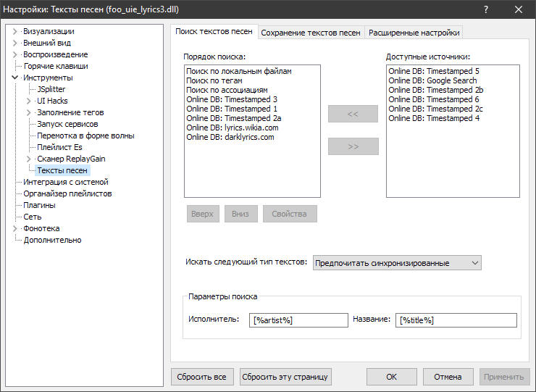Switch to Сохранение текстов песен tab
The height and width of the screenshot is (392, 536).
point(310,33)
